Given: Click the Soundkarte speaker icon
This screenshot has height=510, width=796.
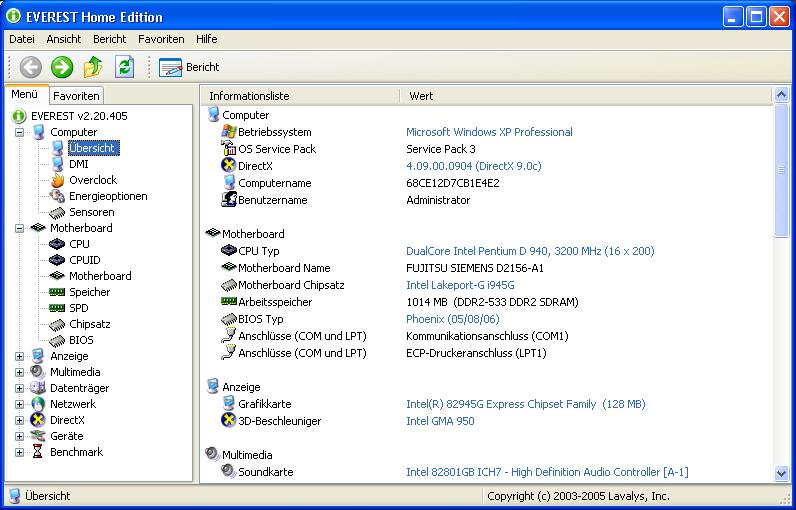Looking at the screenshot, I should point(229,471).
